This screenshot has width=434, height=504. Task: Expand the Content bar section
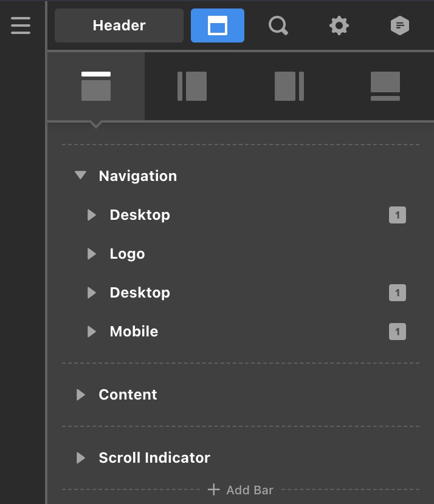pyautogui.click(x=81, y=395)
